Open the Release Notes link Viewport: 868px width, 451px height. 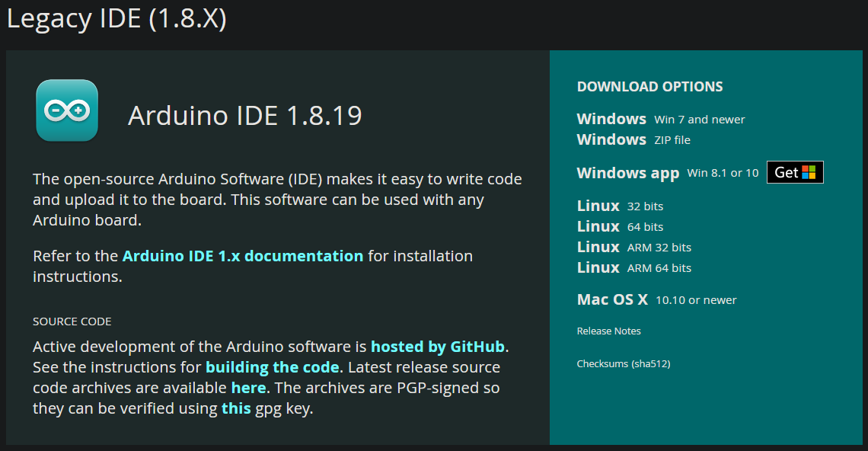[608, 331]
